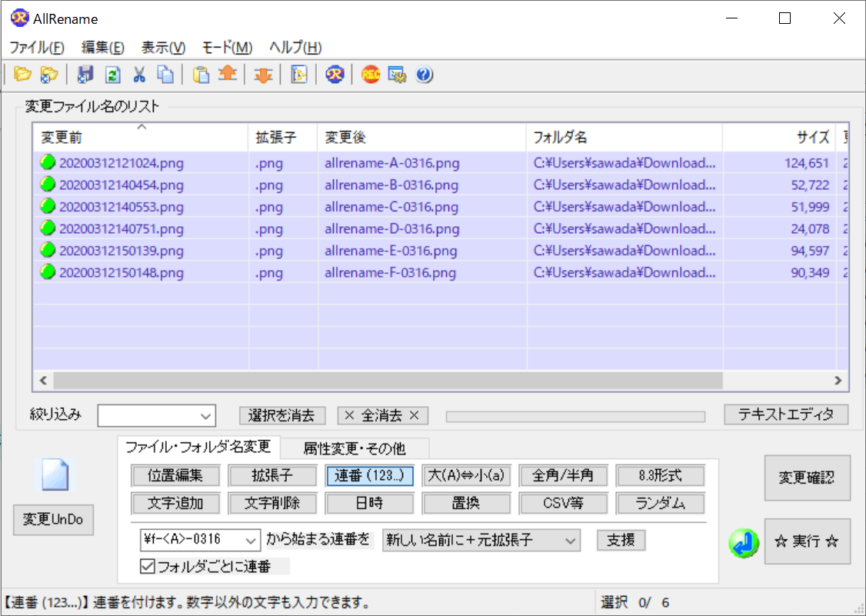
Task: Click the copy toolbar icon
Action: pos(165,75)
